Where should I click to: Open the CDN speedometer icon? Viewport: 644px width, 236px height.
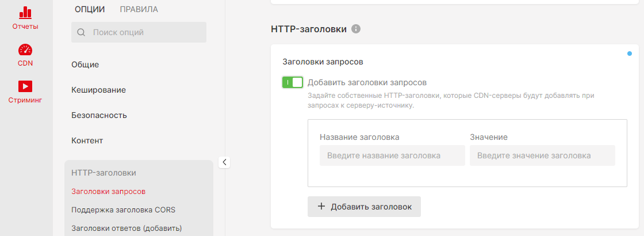(x=25, y=50)
